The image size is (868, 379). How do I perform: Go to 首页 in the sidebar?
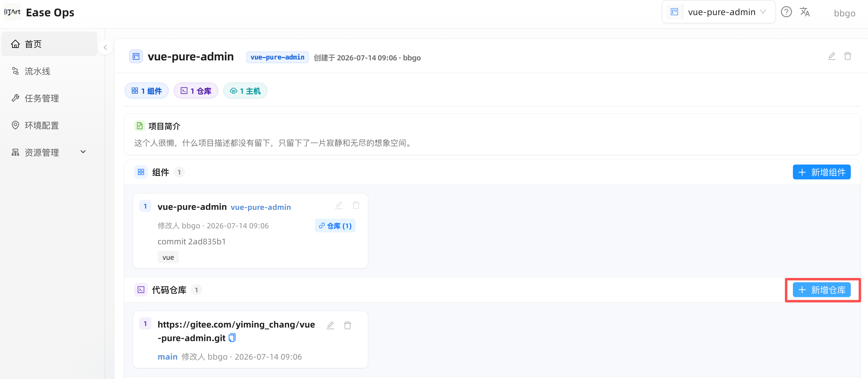click(x=49, y=44)
